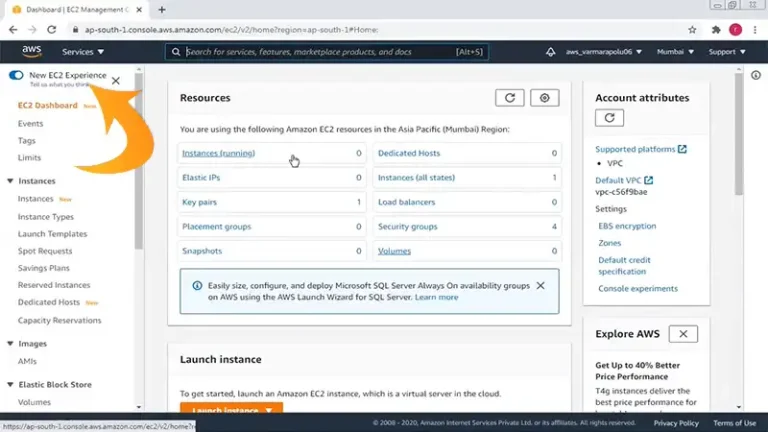Collapse the Elastic Block Store section

coord(10,385)
